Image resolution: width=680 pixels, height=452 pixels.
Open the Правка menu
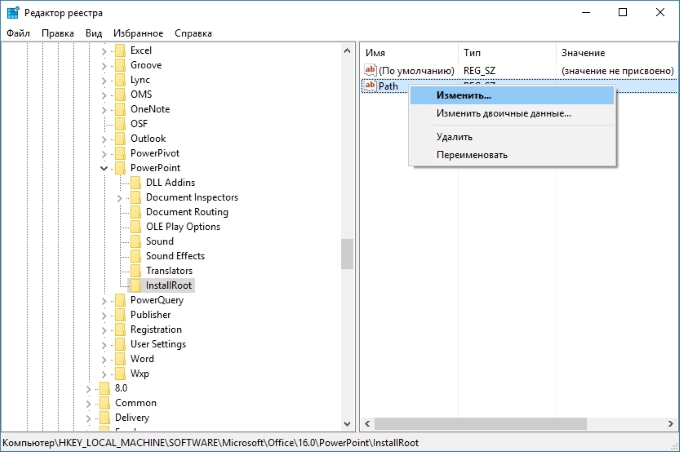tap(57, 33)
